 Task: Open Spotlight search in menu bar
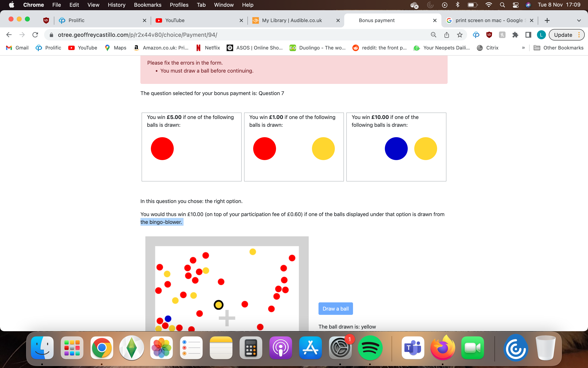pos(502,5)
